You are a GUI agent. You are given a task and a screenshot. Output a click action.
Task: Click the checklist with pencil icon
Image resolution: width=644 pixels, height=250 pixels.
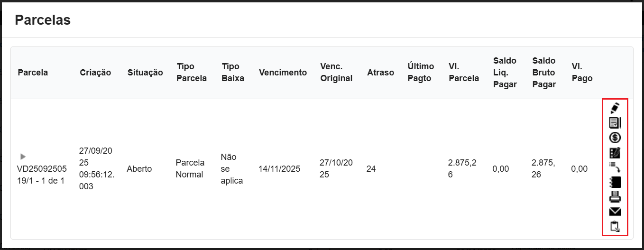click(x=615, y=153)
